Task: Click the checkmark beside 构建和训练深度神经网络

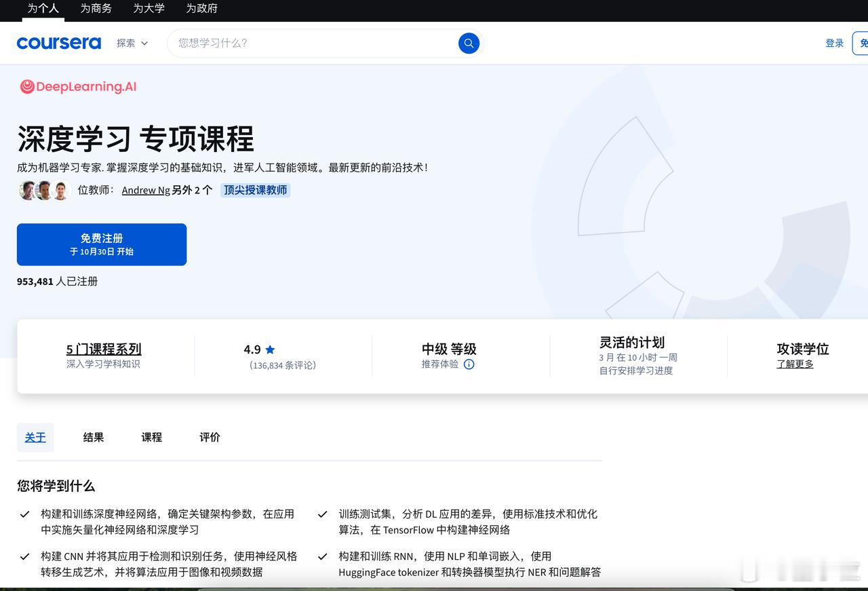Action: (x=25, y=514)
